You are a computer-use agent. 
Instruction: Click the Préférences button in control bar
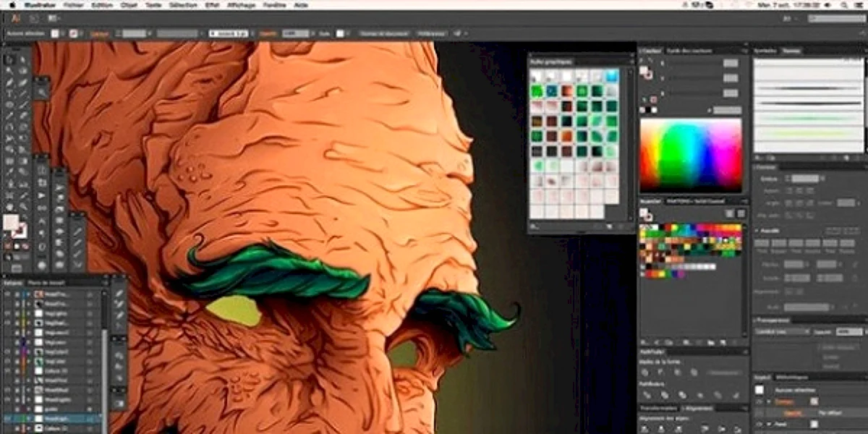tap(433, 33)
